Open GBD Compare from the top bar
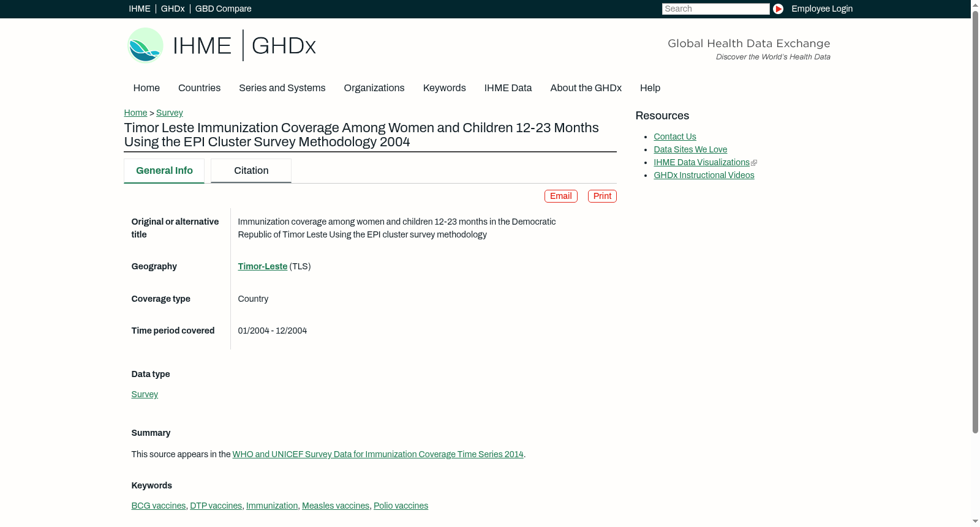The height and width of the screenshot is (527, 980). 223,9
